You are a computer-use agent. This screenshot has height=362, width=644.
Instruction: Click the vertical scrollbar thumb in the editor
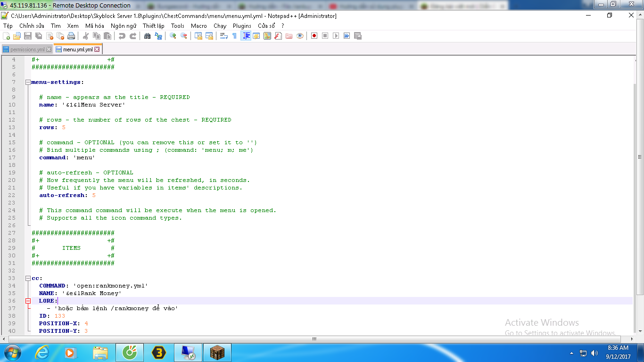[x=640, y=157]
